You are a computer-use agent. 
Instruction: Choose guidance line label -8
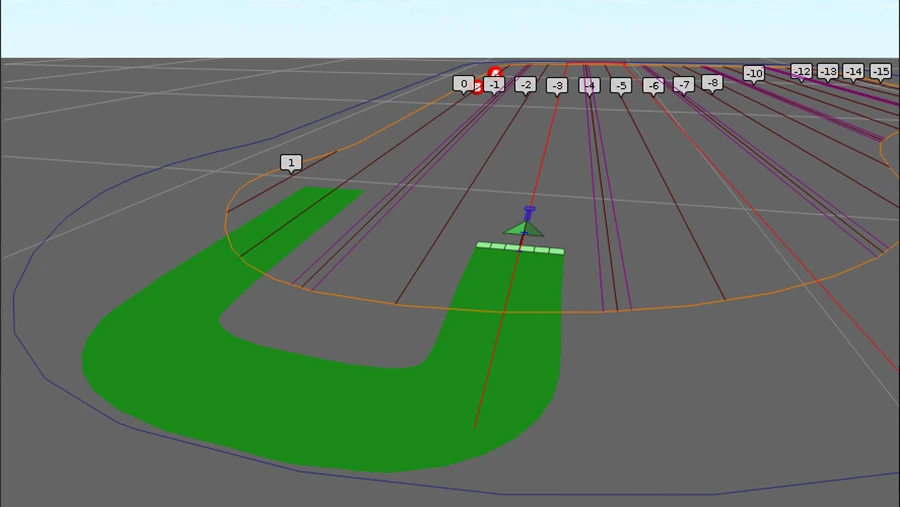(712, 82)
